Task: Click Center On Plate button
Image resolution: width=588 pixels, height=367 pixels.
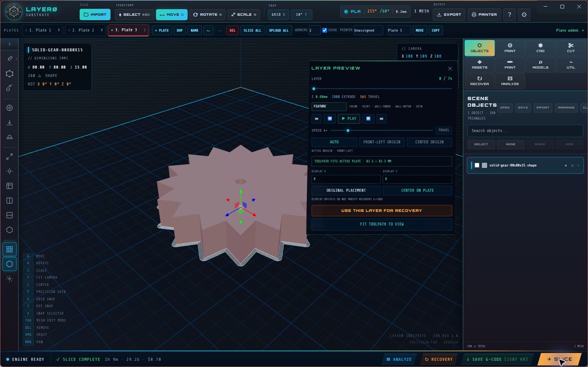Action: tap(417, 191)
